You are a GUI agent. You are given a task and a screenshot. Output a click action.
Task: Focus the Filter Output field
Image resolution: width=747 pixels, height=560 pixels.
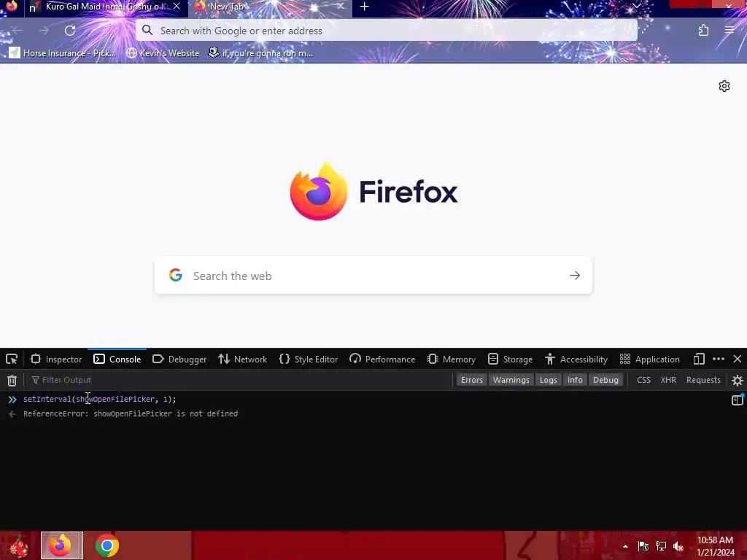(239, 380)
